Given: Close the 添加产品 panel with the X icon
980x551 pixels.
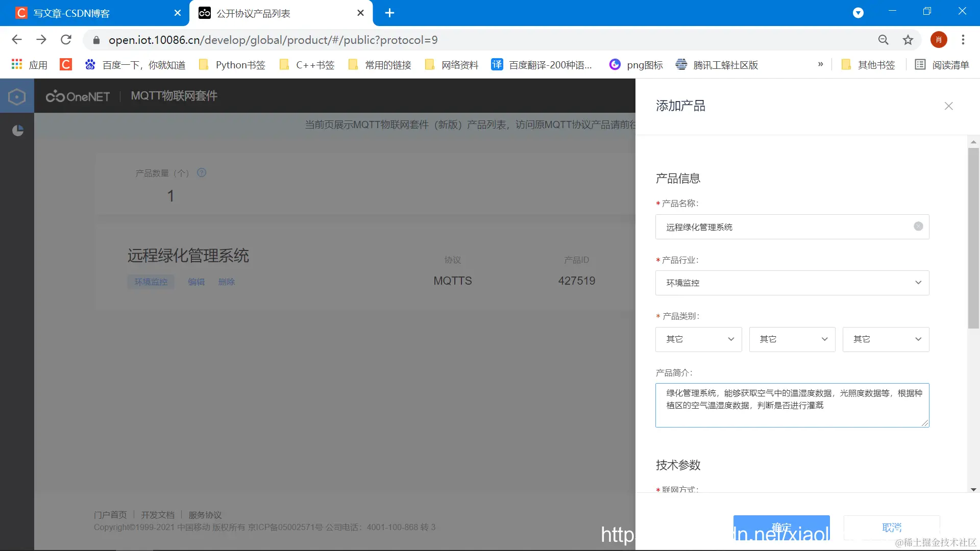Looking at the screenshot, I should (x=948, y=106).
